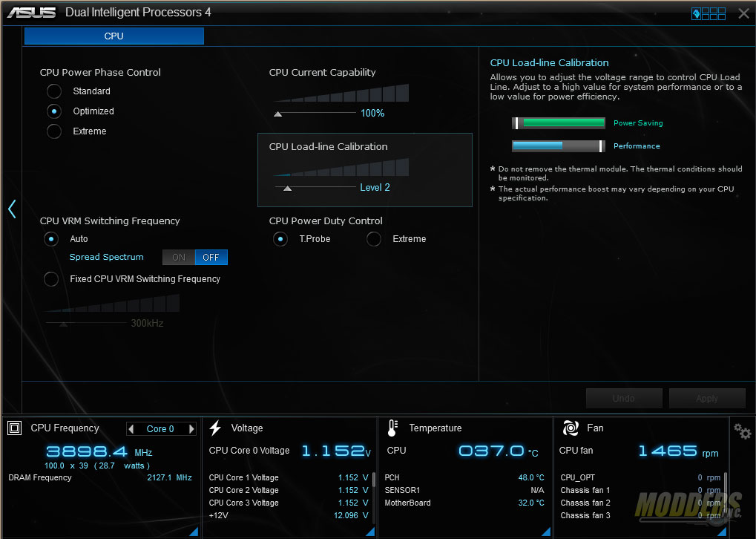The width and height of the screenshot is (756, 539).
Task: Click the SENSOR1 temperature row
Action: tap(464, 490)
